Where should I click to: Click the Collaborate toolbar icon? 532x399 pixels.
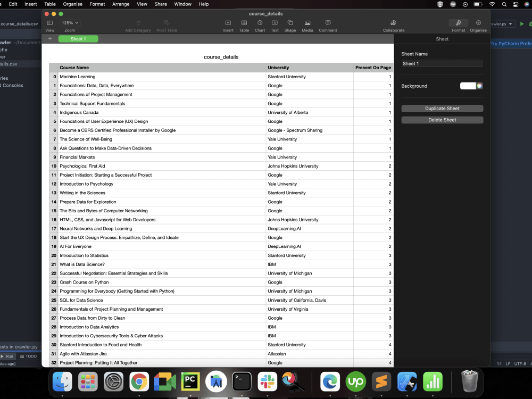(394, 23)
